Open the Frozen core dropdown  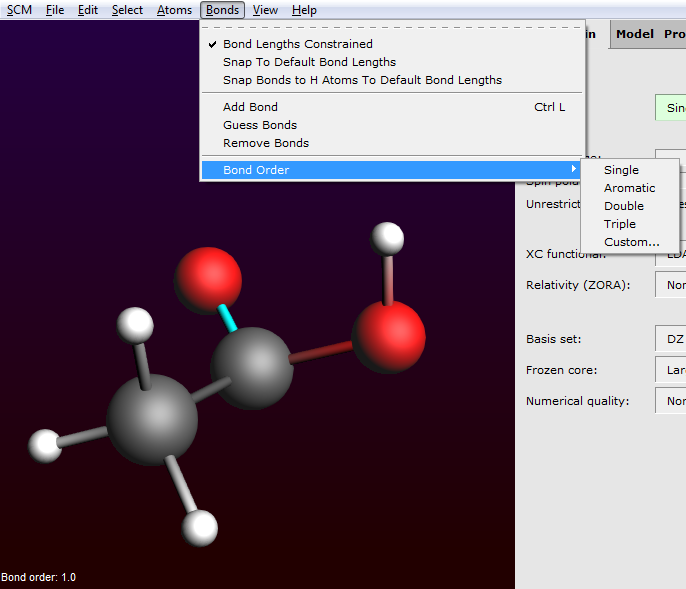pos(670,370)
